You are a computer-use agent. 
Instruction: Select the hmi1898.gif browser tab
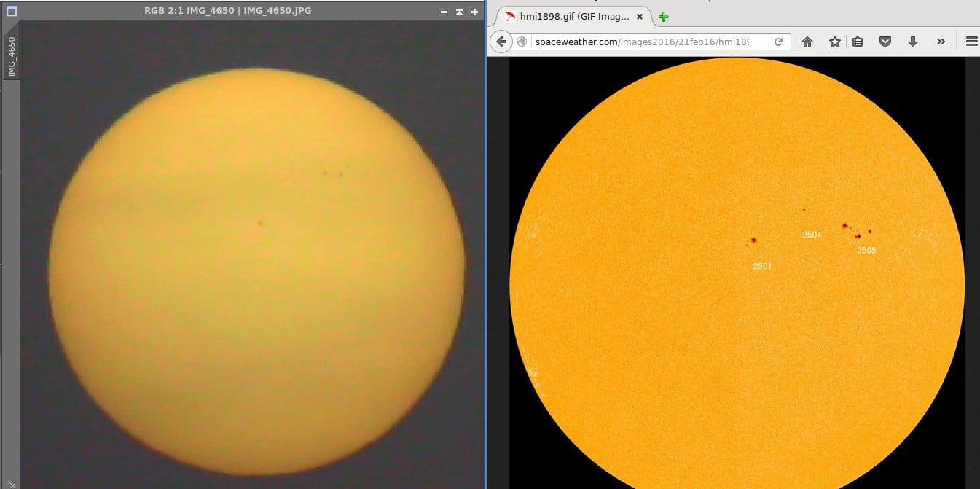pyautogui.click(x=569, y=16)
